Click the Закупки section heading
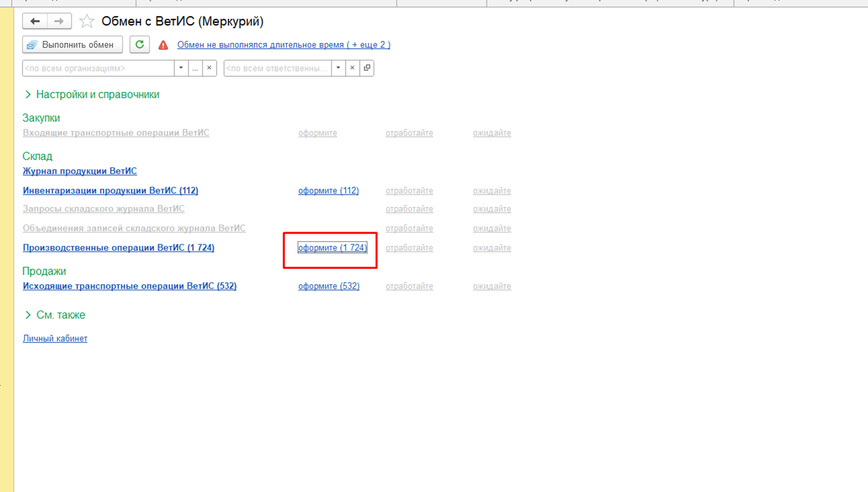Image resolution: width=868 pixels, height=492 pixels. click(x=41, y=118)
